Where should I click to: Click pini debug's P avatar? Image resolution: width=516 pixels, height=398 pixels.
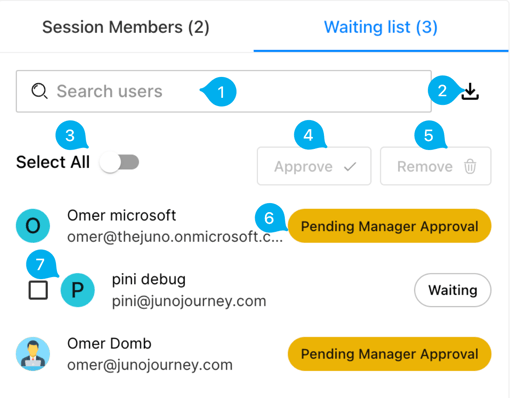77,290
